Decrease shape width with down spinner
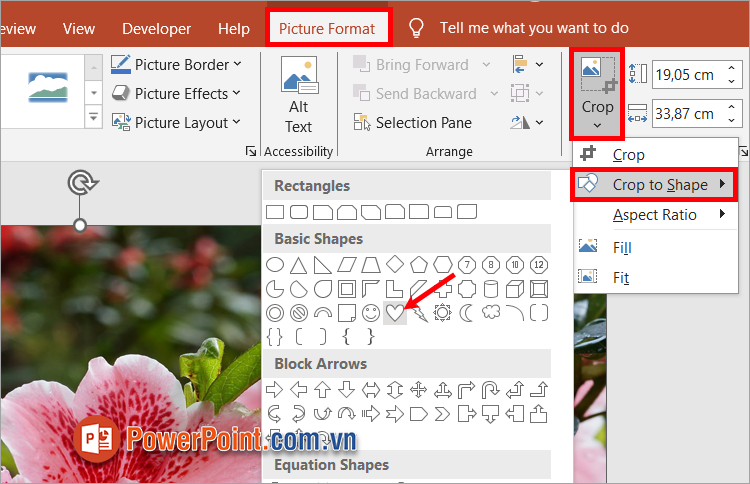750x484 pixels. click(x=732, y=121)
